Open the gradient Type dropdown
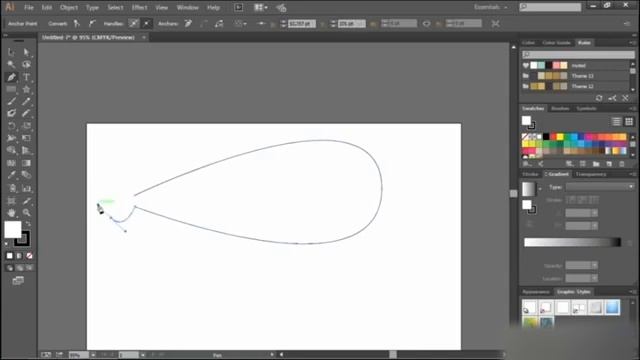Viewport: 640px width, 360px height. coord(600,187)
